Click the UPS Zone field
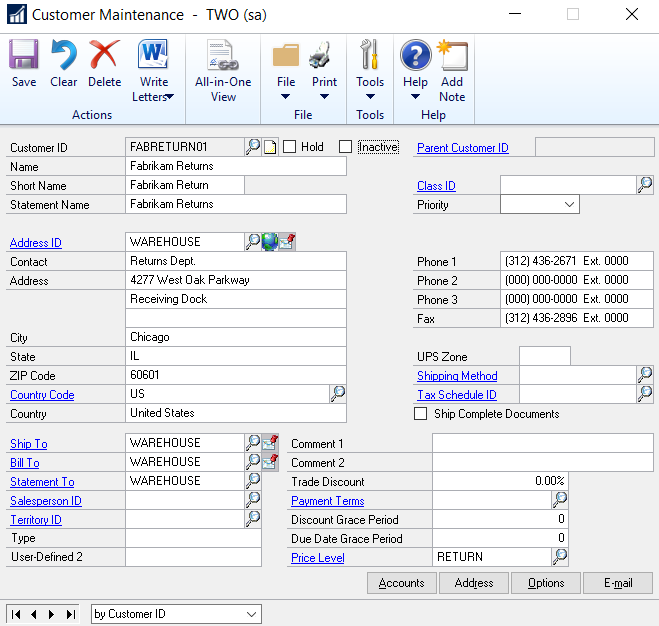This screenshot has width=659, height=626. [x=545, y=356]
